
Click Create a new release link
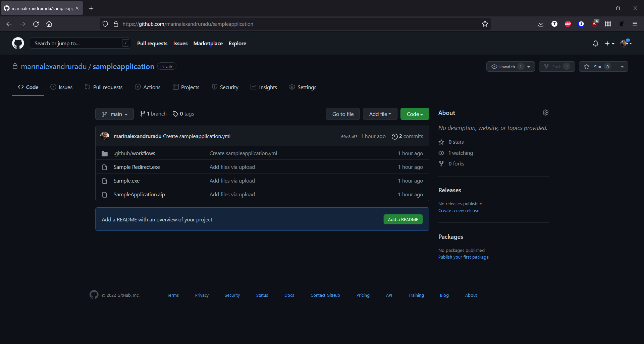pyautogui.click(x=459, y=210)
